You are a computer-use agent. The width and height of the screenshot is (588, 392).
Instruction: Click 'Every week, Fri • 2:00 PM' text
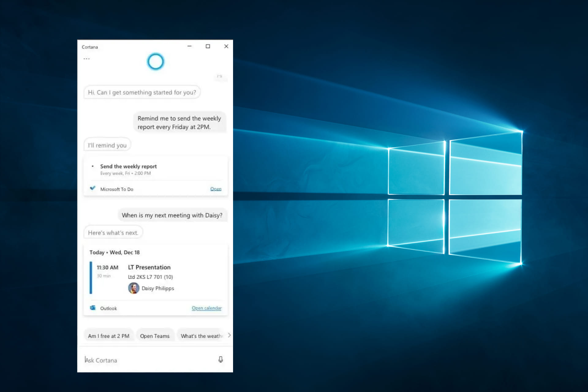point(126,173)
